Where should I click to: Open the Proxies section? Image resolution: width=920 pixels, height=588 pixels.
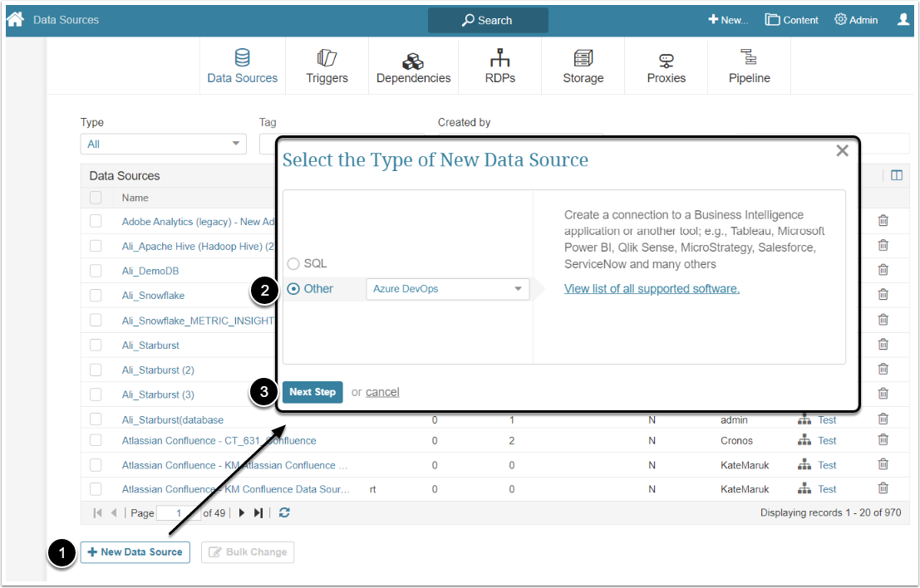pos(666,66)
